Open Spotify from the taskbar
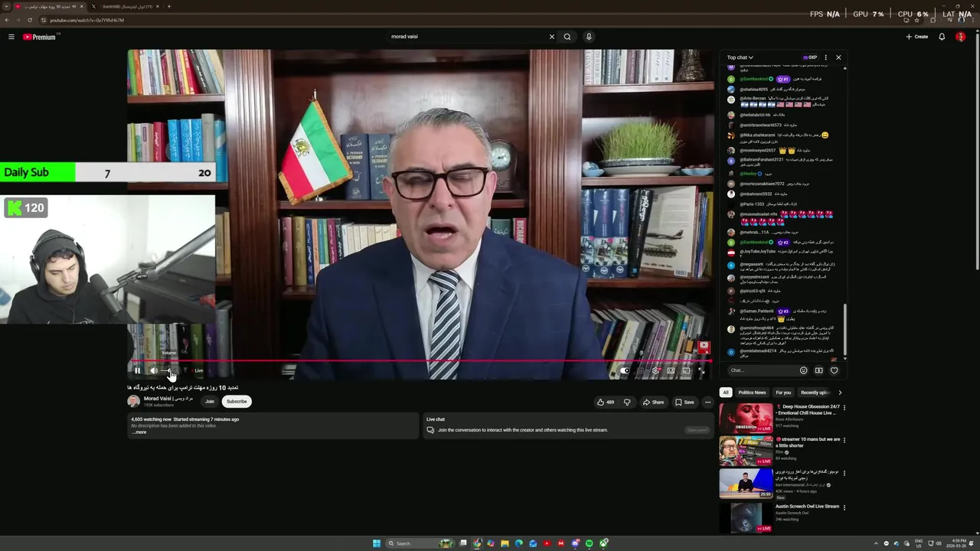The image size is (980, 551). [x=589, y=543]
